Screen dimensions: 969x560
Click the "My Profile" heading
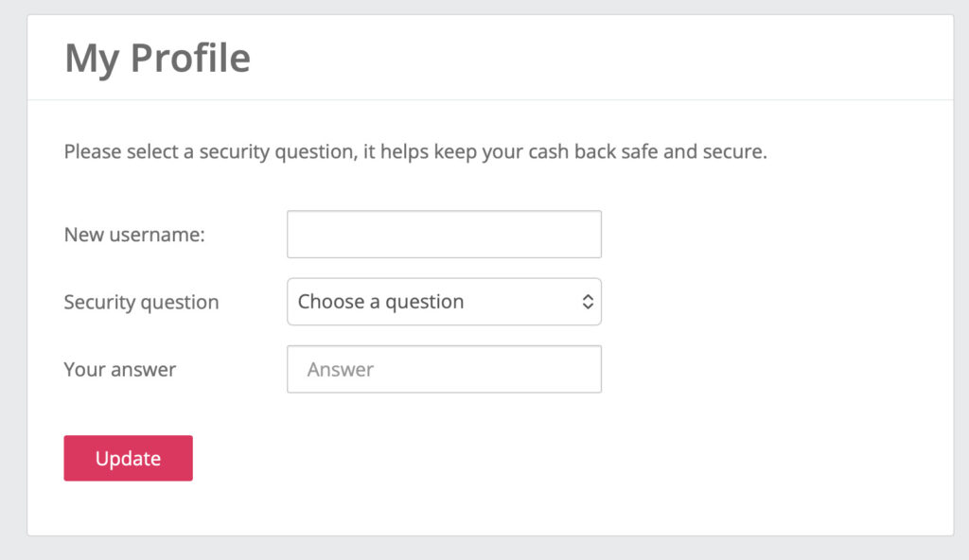(x=157, y=59)
